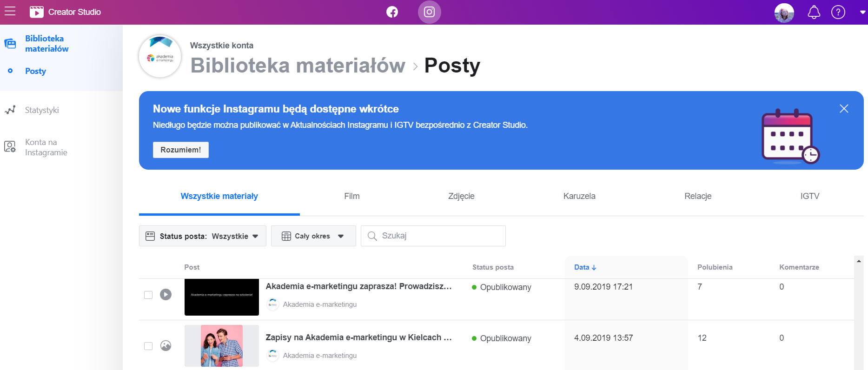Click the Konta na Instagramie settings icon
The image size is (868, 370).
10,147
